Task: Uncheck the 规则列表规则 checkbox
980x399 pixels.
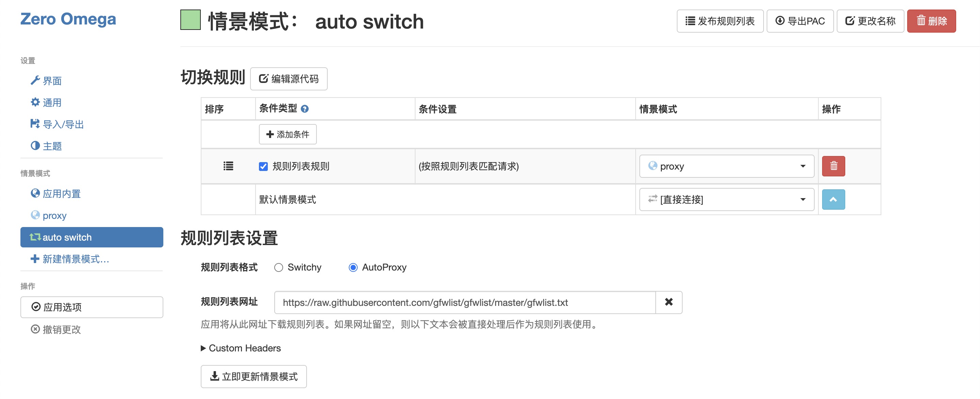Action: click(x=263, y=167)
